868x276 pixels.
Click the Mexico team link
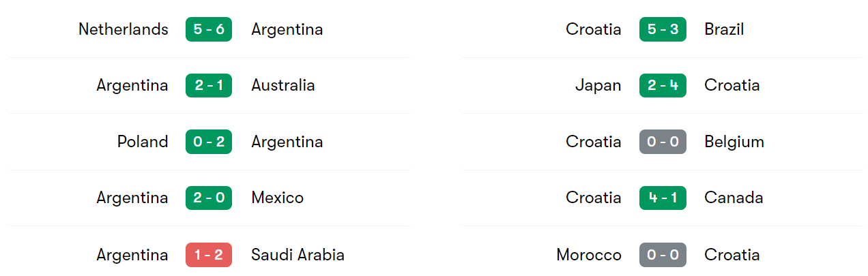click(x=278, y=198)
